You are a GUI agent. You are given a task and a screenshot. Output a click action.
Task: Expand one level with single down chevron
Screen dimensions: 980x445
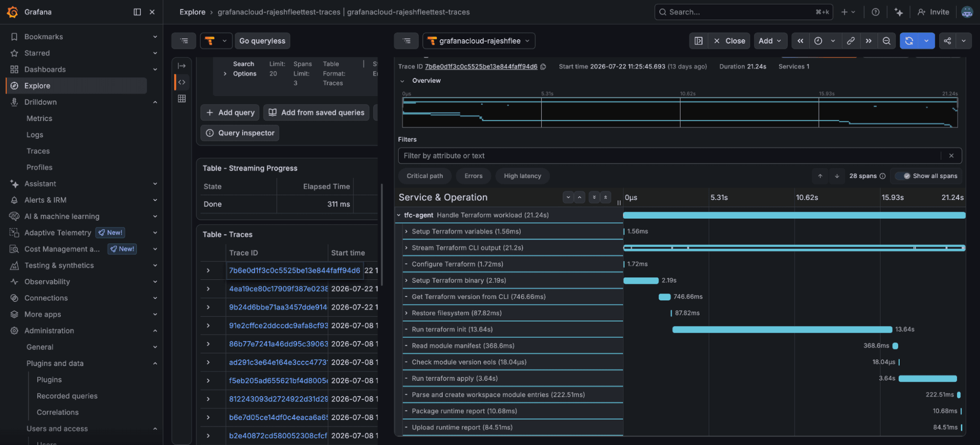[568, 198]
